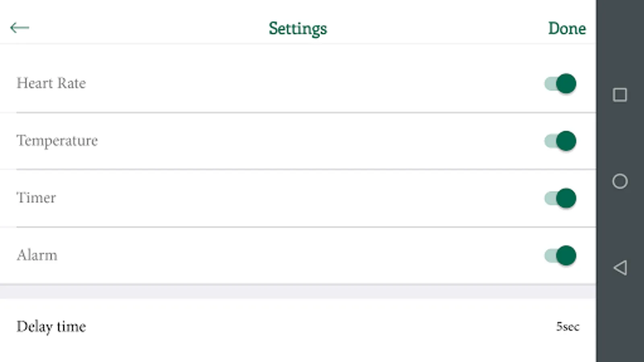Select the Temperature label
This screenshot has height=362, width=644.
[x=57, y=141]
